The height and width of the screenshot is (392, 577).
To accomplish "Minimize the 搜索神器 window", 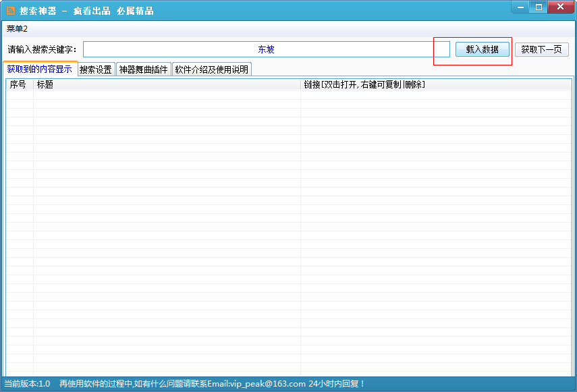I will 520,7.
